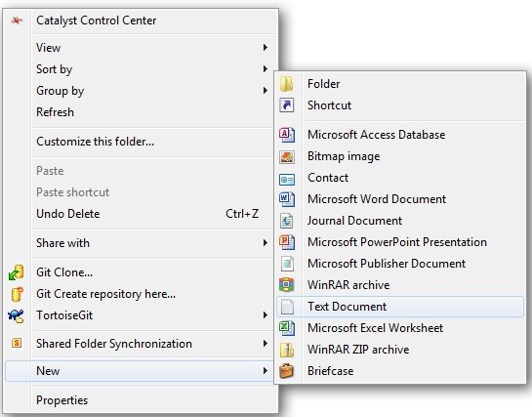The height and width of the screenshot is (417, 532).
Task: Select the highlighted Text Document entry
Action: [x=400, y=307]
